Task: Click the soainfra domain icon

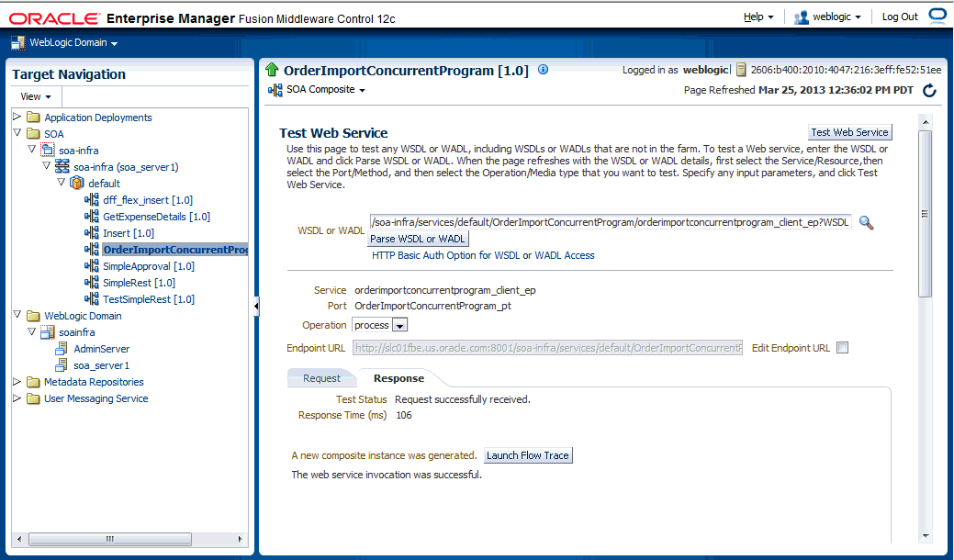Action: point(48,332)
